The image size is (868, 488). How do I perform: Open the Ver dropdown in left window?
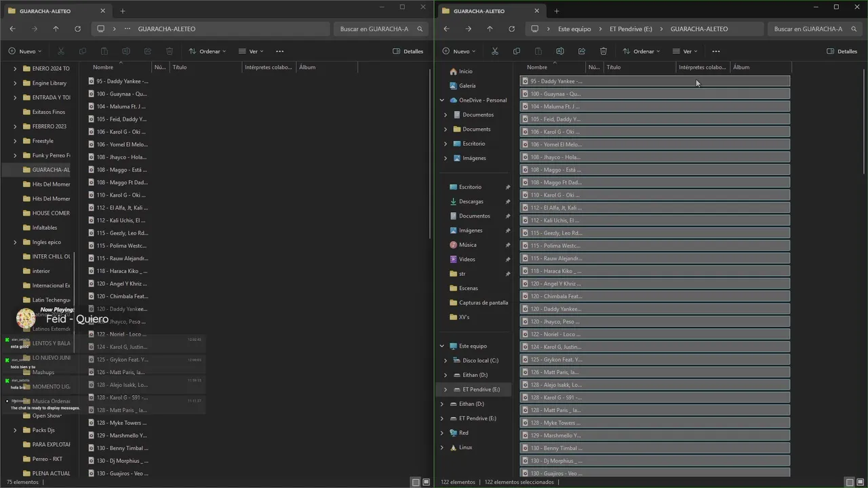(251, 51)
